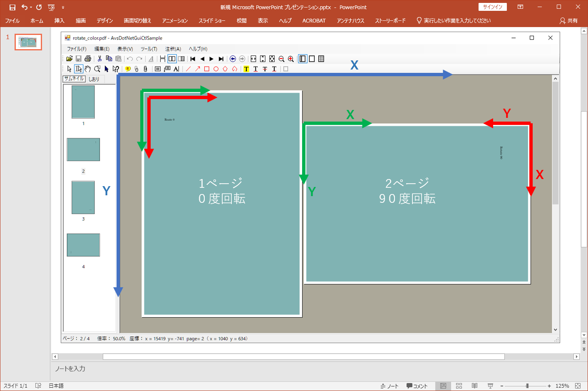
Task: Select Normal view button in status bar
Action: tap(443, 386)
